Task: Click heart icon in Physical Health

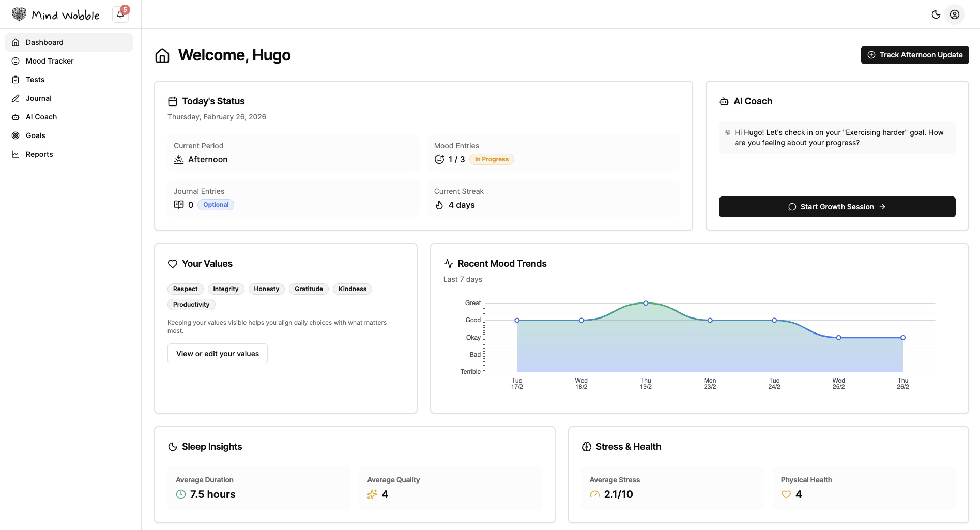Action: tap(786, 494)
